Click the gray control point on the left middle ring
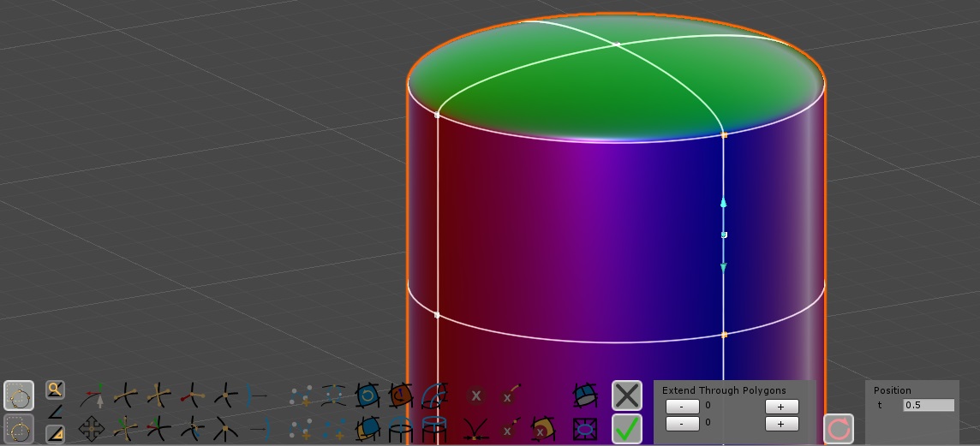The image size is (980, 446). [x=437, y=315]
